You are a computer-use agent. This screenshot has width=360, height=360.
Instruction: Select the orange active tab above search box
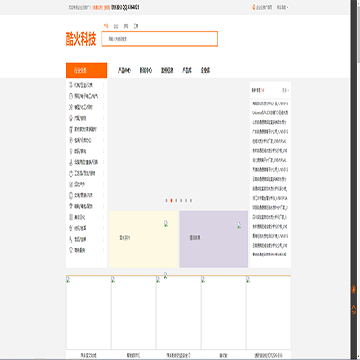pos(106,26)
